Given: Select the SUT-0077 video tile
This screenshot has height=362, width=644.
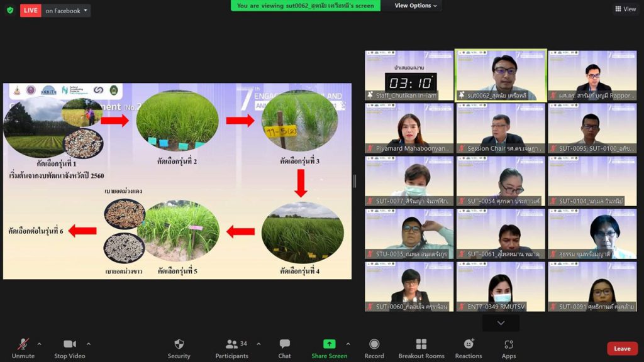Looking at the screenshot, I should tap(409, 181).
